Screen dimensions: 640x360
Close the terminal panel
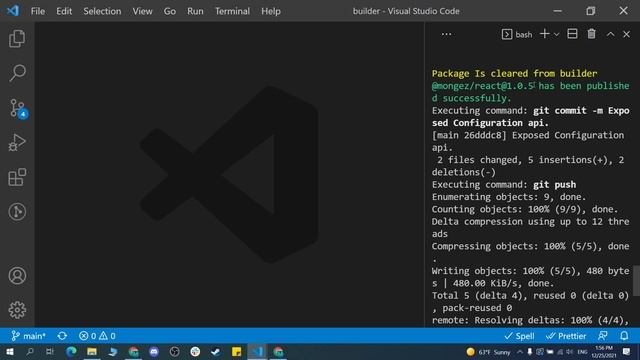(626, 34)
